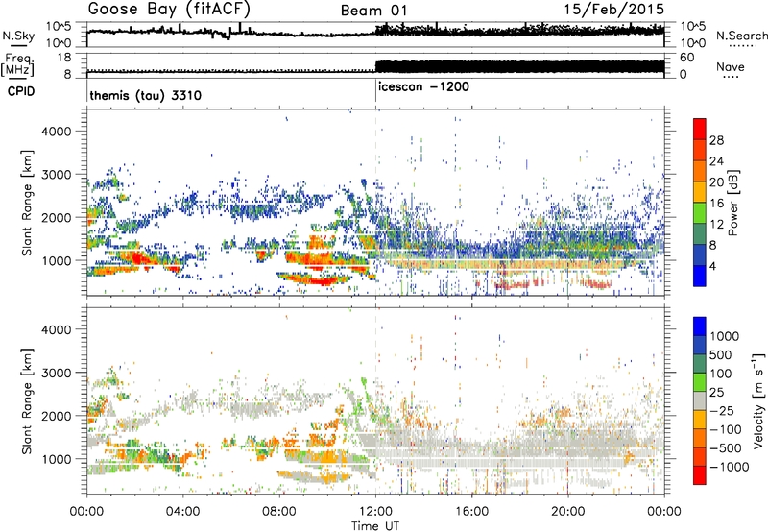Click the 'Goose Bay (fitACF)' plot title
768x532 pixels.
[x=169, y=10]
